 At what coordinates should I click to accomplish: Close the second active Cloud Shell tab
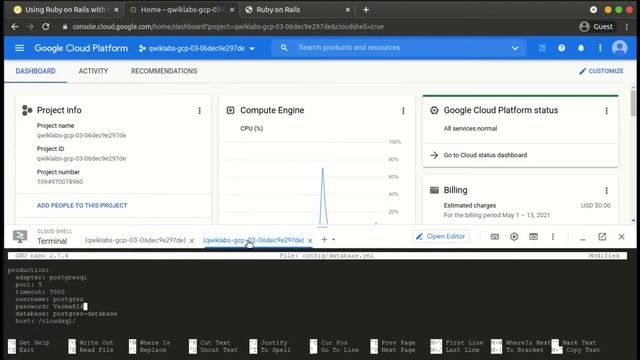(x=310, y=240)
